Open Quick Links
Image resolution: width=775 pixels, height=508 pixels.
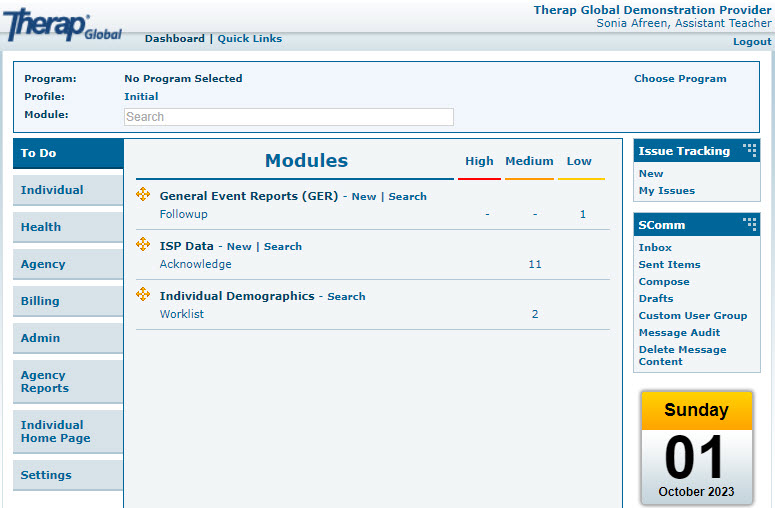250,39
